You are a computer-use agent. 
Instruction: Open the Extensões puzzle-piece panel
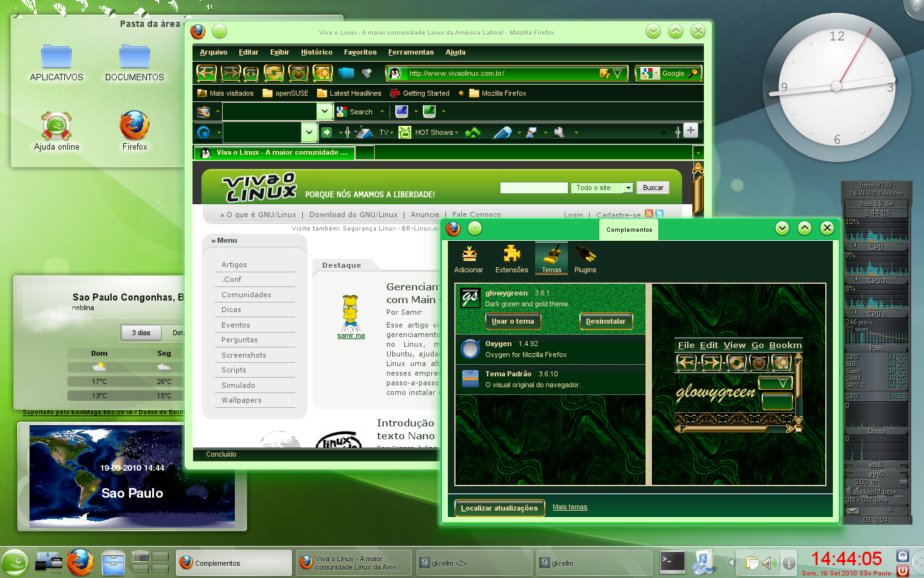click(511, 259)
